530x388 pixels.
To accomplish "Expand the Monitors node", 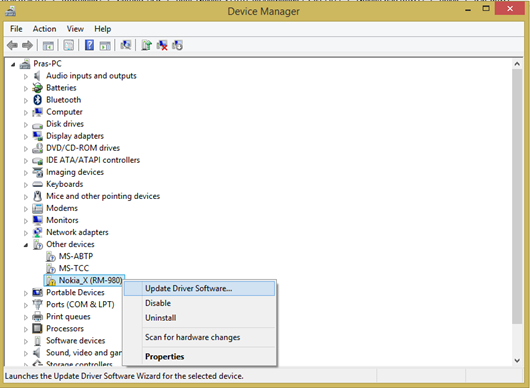I will [26, 221].
